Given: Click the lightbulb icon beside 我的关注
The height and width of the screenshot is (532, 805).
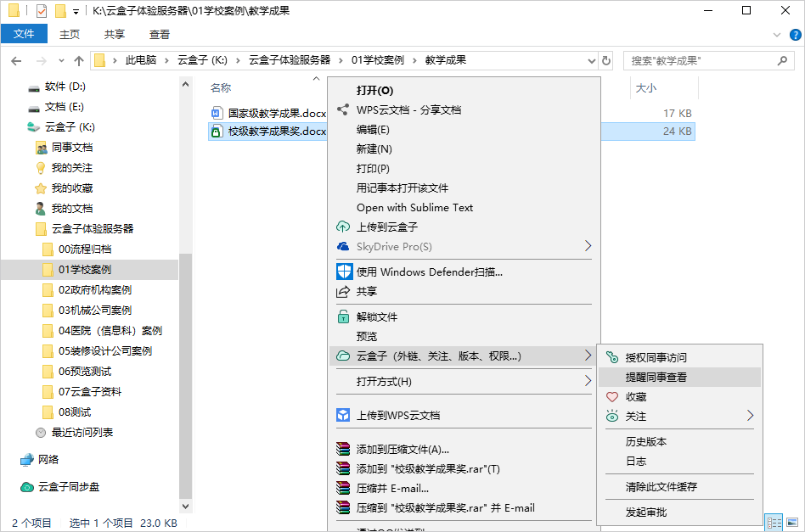Looking at the screenshot, I should 41,168.
